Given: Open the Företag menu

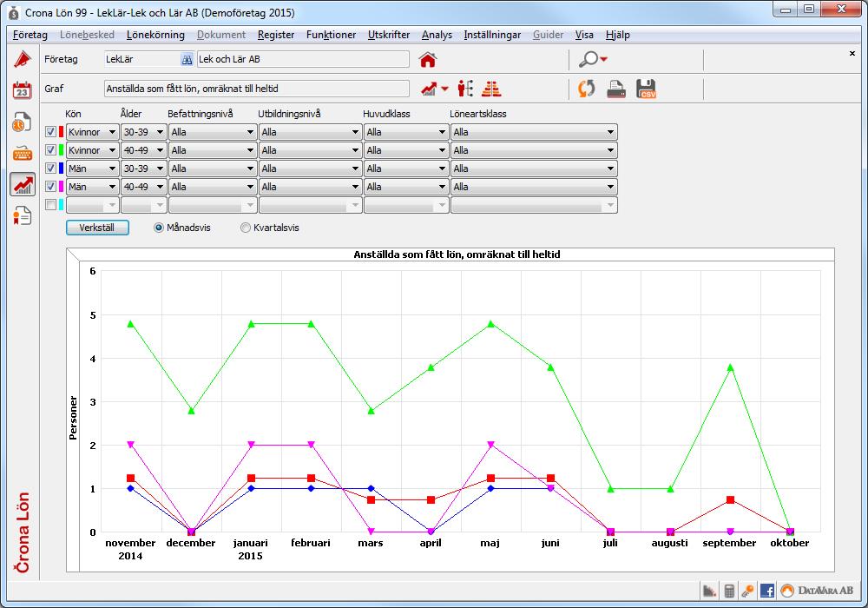Looking at the screenshot, I should [x=30, y=35].
